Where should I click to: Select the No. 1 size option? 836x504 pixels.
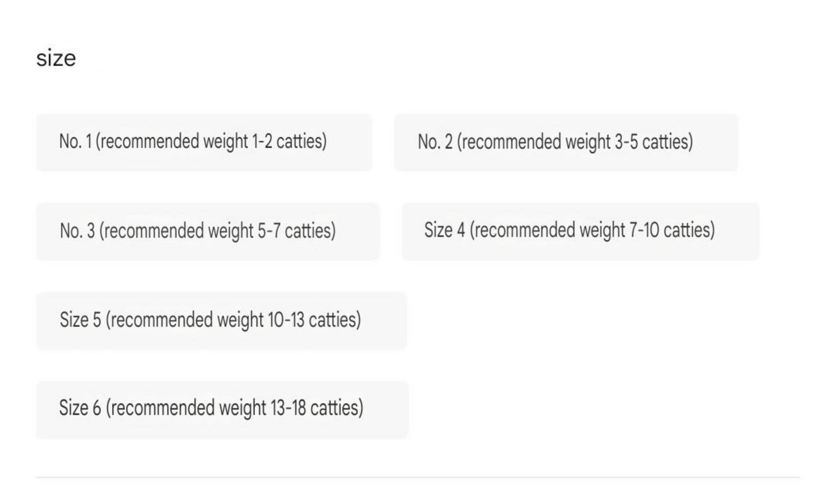[x=204, y=142]
